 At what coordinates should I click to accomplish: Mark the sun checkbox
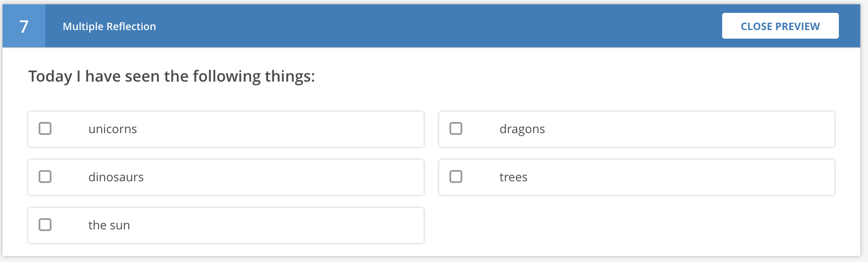[45, 225]
